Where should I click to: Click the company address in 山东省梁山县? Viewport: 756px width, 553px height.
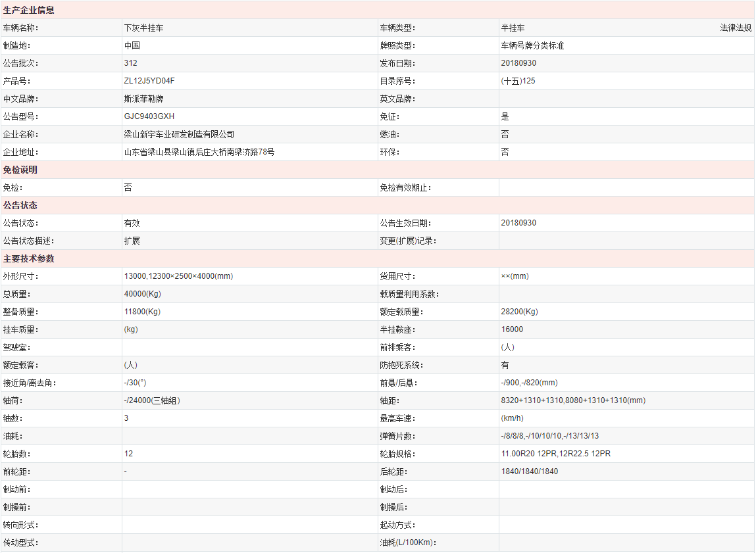(x=199, y=152)
